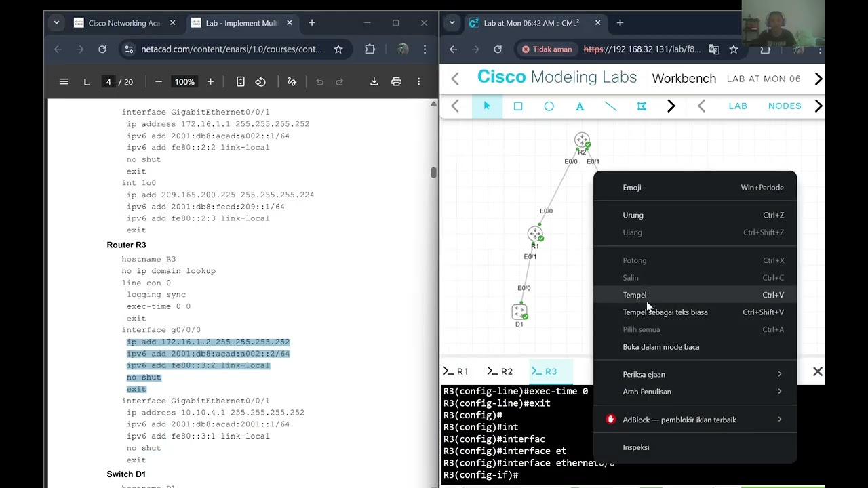Click the translate page icon
The height and width of the screenshot is (488, 868).
pyautogui.click(x=714, y=49)
